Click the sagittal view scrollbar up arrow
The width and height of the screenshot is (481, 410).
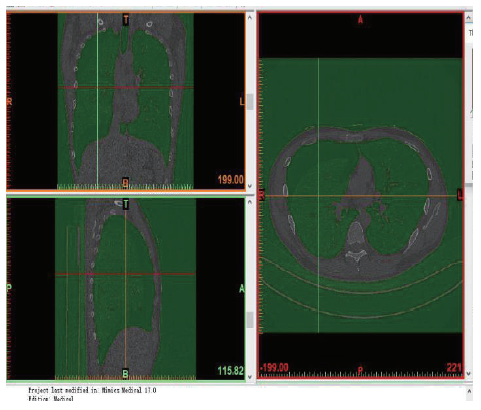(x=250, y=202)
